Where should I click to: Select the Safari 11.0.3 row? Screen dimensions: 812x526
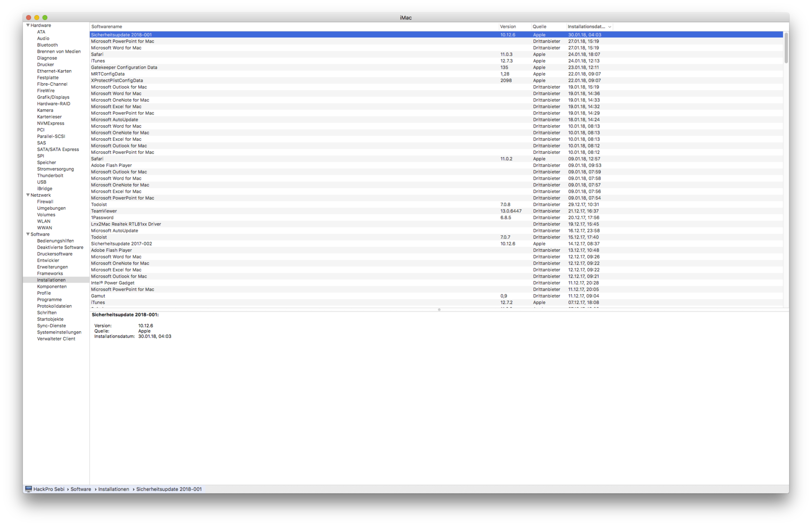pyautogui.click(x=436, y=55)
